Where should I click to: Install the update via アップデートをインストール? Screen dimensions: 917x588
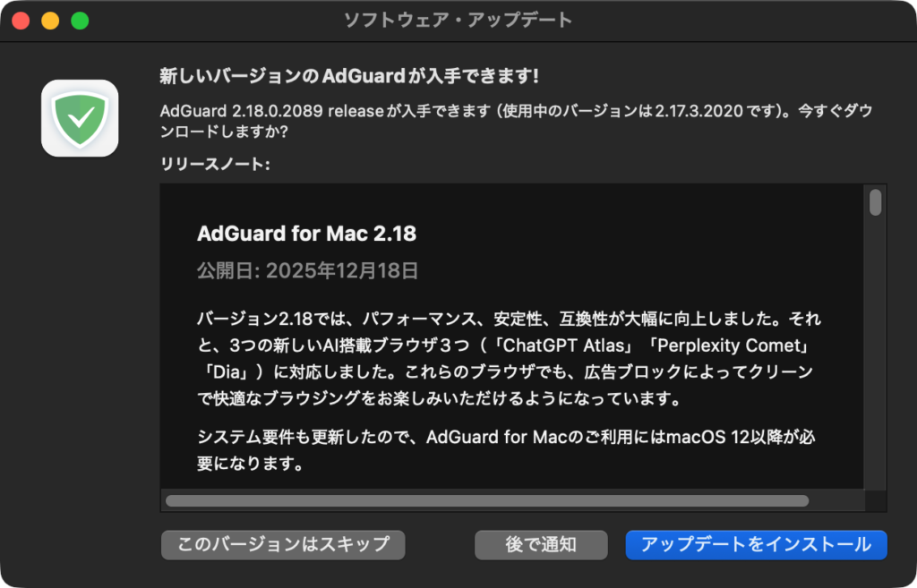coord(756,545)
